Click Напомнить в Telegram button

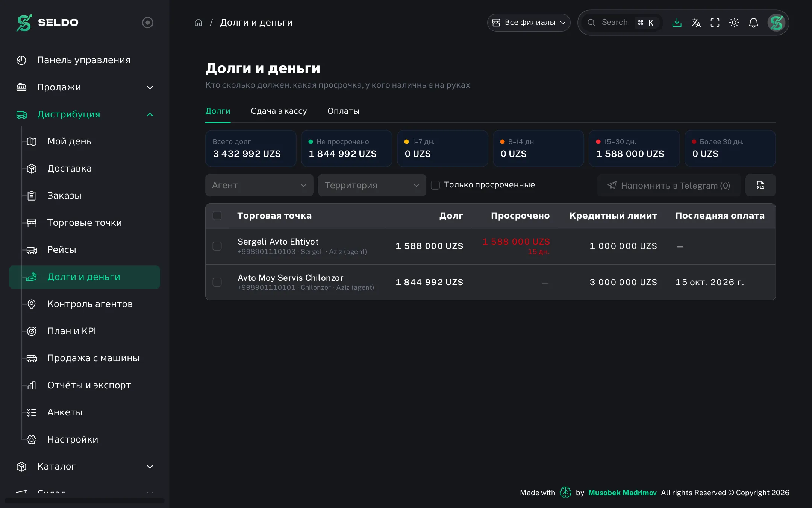[x=669, y=185]
